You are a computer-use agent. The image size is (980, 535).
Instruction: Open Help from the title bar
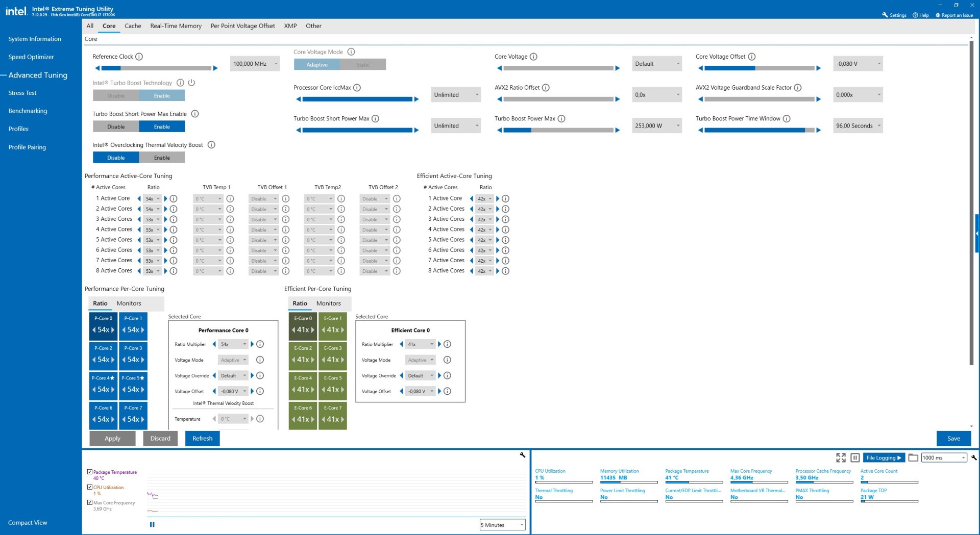click(x=921, y=15)
